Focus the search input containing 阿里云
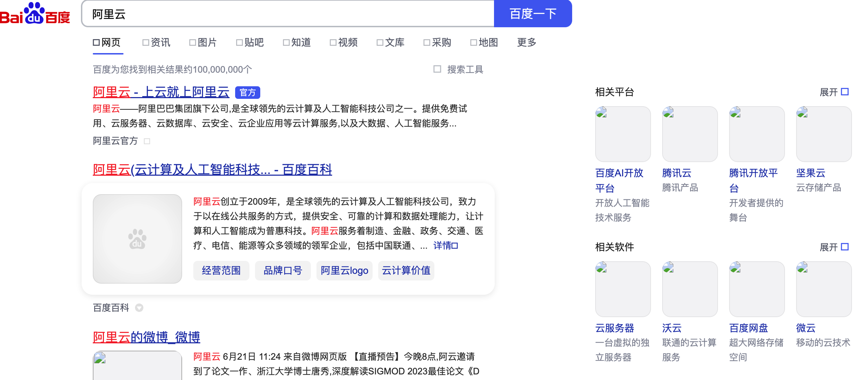 pyautogui.click(x=288, y=14)
